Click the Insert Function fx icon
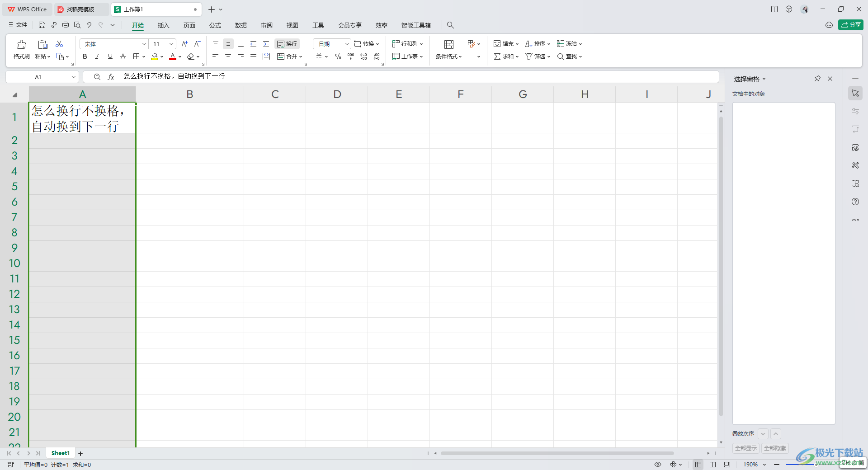868x470 pixels. [x=111, y=77]
